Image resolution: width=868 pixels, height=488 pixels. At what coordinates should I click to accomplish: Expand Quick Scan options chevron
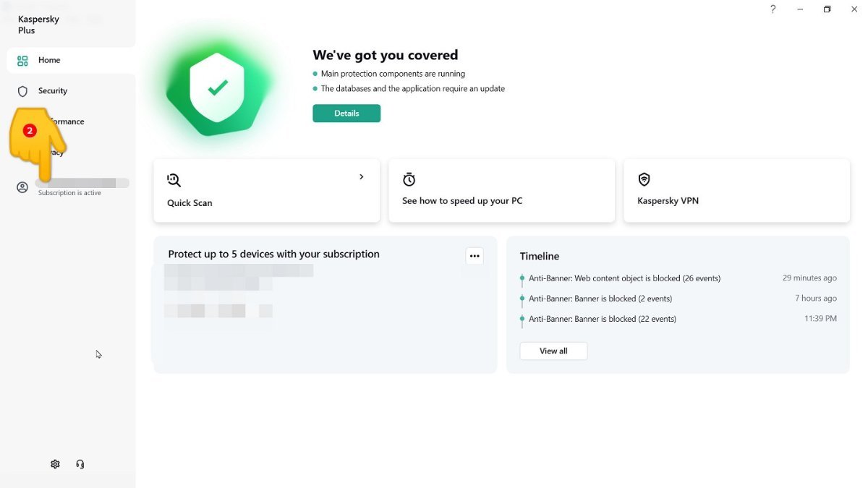[x=362, y=177]
